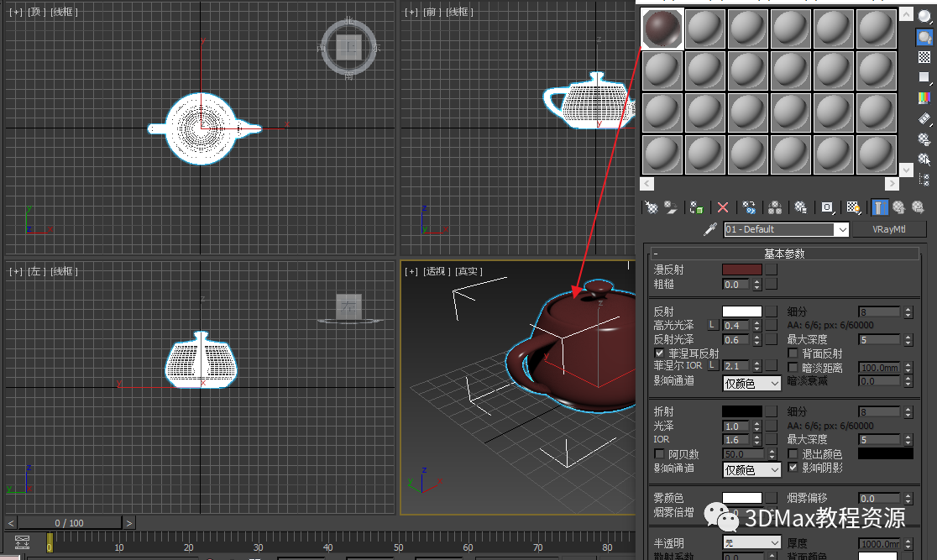
Task: Click Assign Material to Selection icon
Action: [x=696, y=207]
